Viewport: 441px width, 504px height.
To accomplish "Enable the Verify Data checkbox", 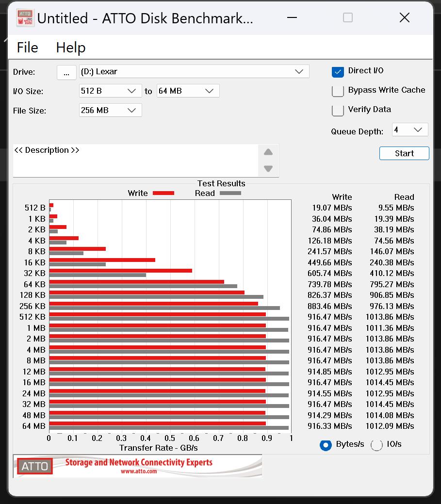I will tap(338, 110).
